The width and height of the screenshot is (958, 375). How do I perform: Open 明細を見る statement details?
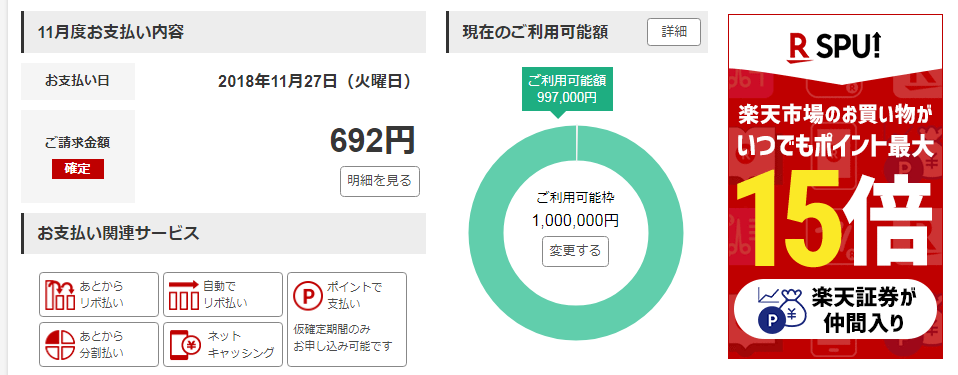pyautogui.click(x=380, y=181)
